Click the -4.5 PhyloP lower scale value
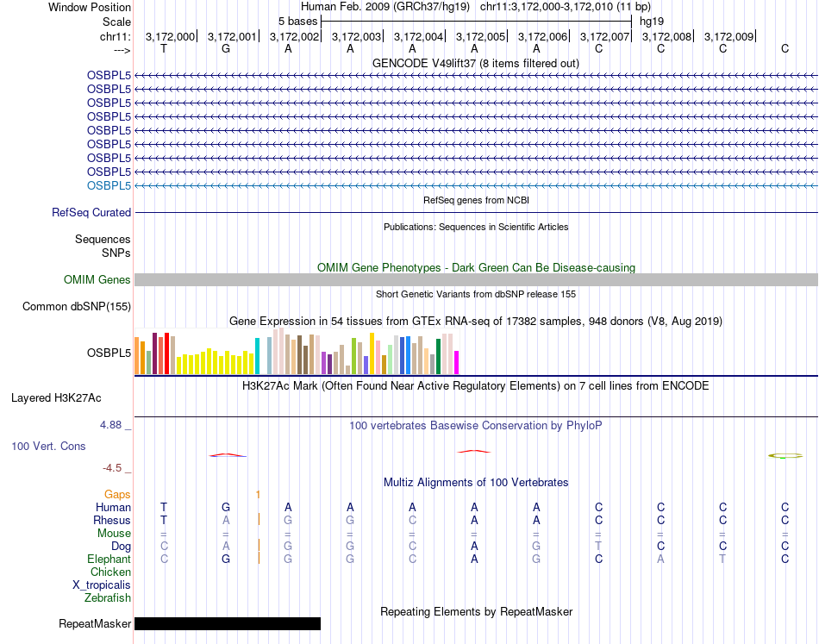 click(112, 468)
